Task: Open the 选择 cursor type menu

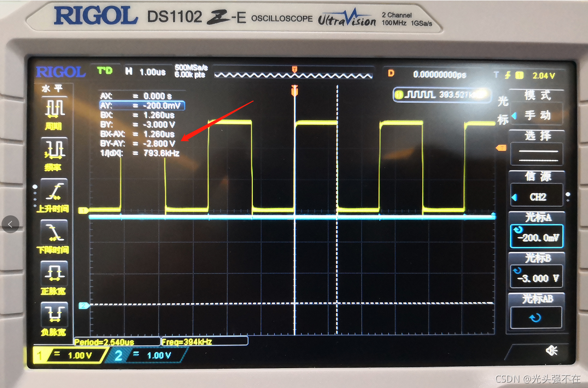Action: point(537,154)
